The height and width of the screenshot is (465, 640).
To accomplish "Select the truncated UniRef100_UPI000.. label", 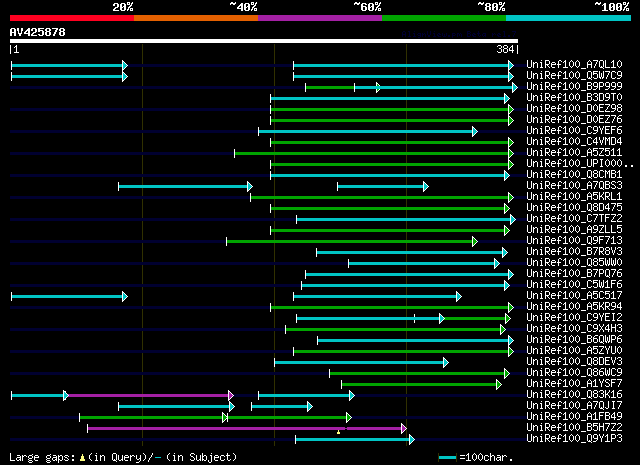I will click(x=580, y=163).
